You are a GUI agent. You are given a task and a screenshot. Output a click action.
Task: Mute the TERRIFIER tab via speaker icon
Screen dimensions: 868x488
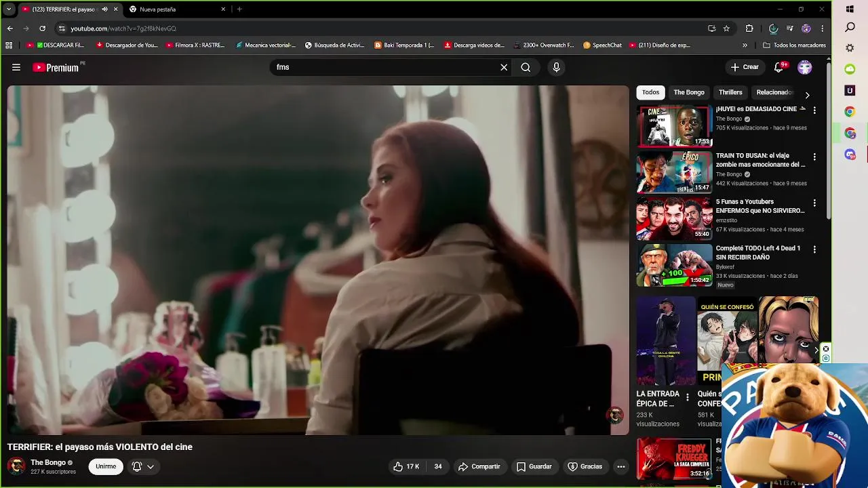104,9
